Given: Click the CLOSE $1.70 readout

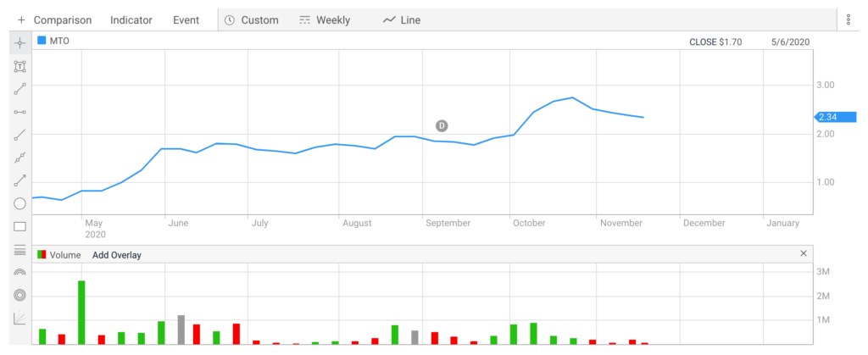Looking at the screenshot, I should pyautogui.click(x=715, y=42).
